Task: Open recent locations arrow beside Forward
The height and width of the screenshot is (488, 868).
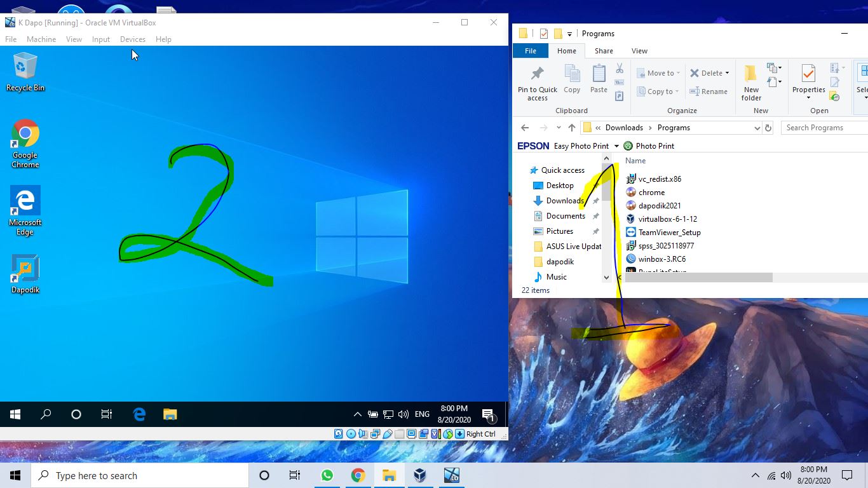Action: [559, 128]
